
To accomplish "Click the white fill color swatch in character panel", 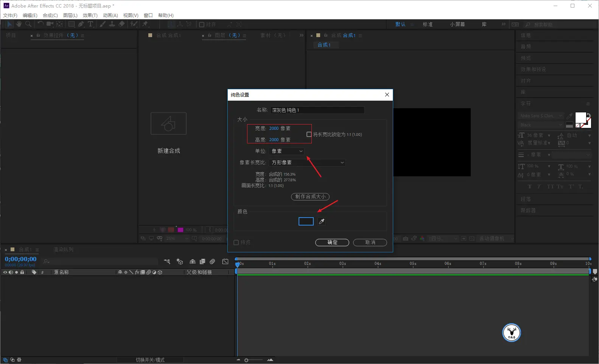I will [580, 118].
